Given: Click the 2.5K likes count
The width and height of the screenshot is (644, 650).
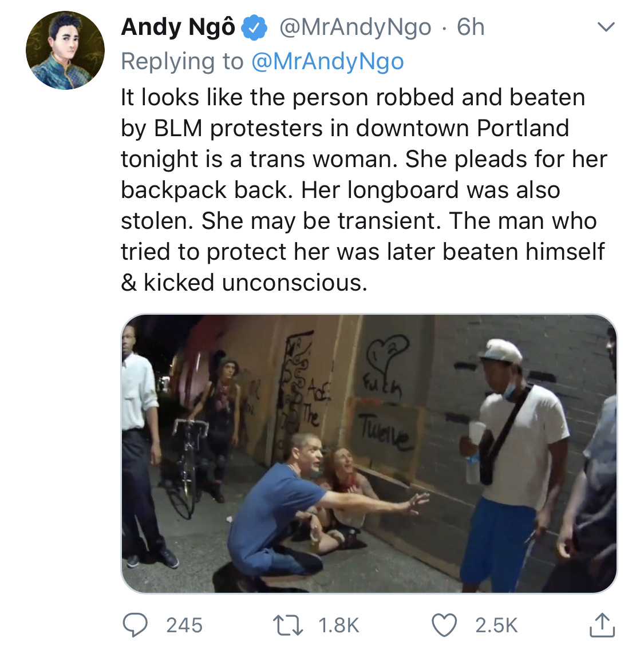Looking at the screenshot, I should point(496,625).
